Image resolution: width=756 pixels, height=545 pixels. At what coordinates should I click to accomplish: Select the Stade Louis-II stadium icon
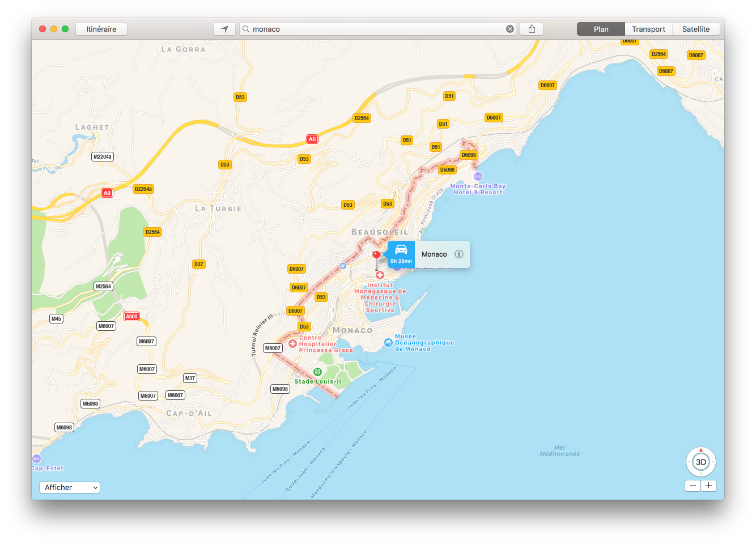tap(317, 372)
